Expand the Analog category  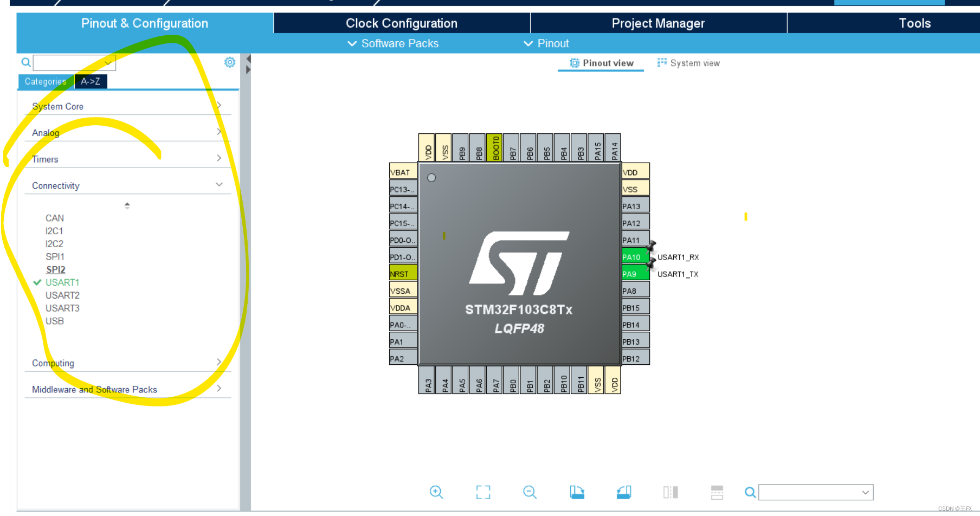tap(128, 133)
